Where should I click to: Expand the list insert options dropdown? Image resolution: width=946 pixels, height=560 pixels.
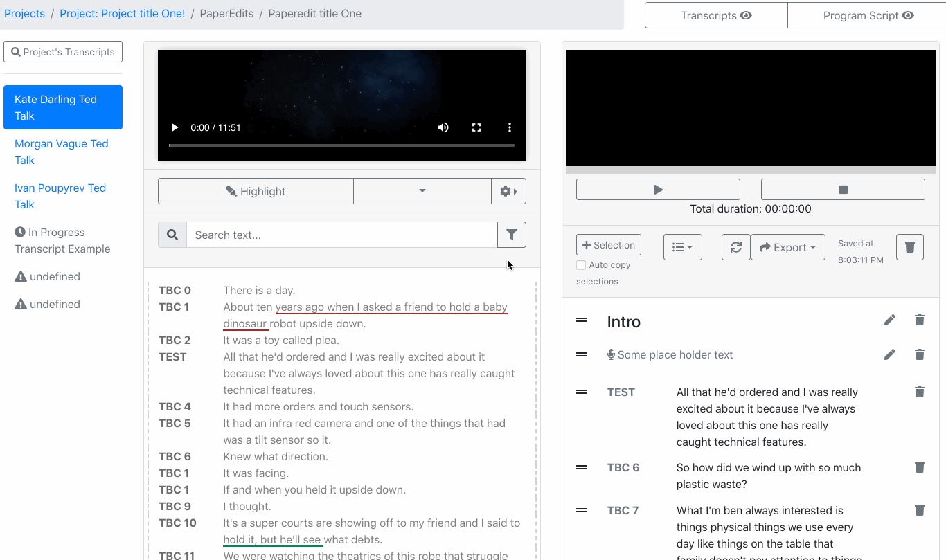682,247
